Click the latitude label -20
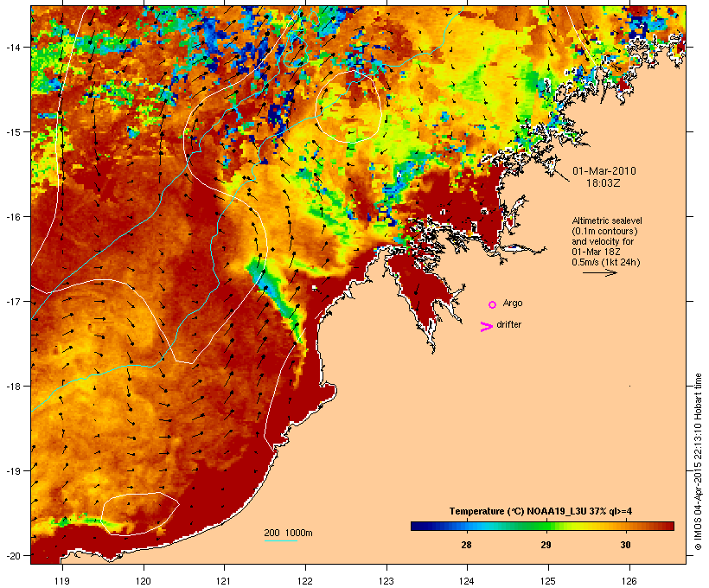The image size is (709, 588). tap(13, 556)
